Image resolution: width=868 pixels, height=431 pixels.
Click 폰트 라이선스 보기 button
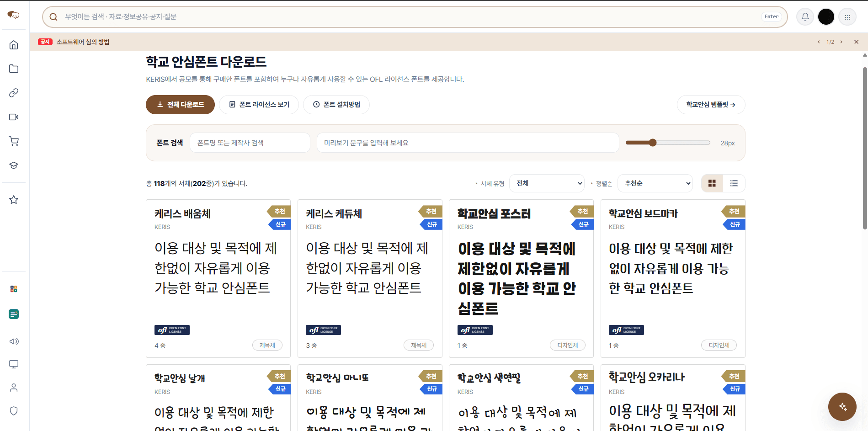[x=259, y=105]
